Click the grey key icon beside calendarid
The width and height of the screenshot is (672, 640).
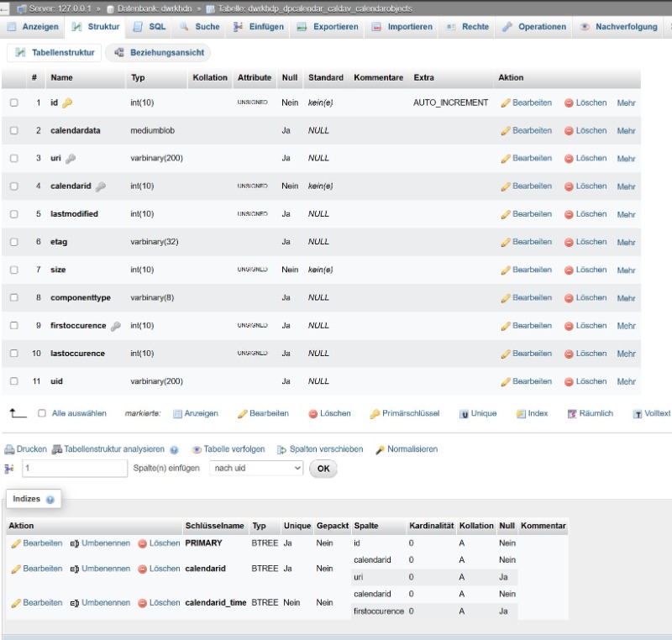(x=101, y=186)
